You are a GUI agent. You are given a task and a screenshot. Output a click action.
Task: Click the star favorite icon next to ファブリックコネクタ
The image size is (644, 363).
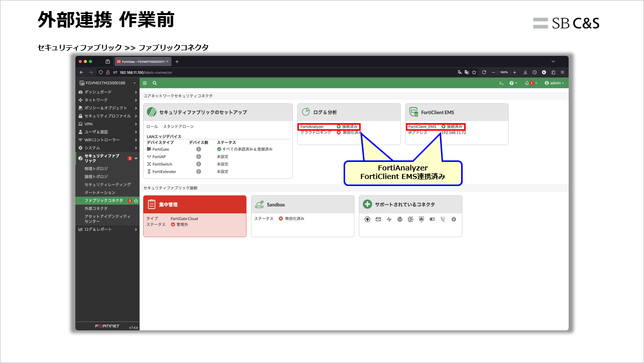pyautogui.click(x=136, y=200)
